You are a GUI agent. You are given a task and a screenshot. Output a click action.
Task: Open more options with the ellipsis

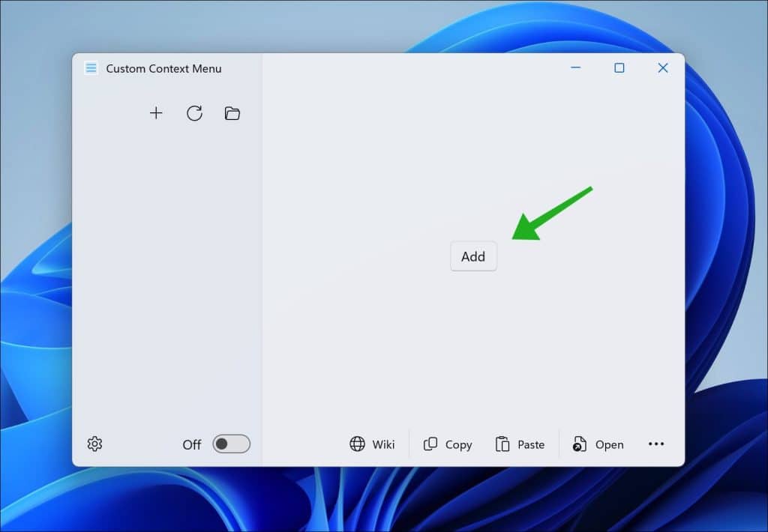click(x=655, y=444)
